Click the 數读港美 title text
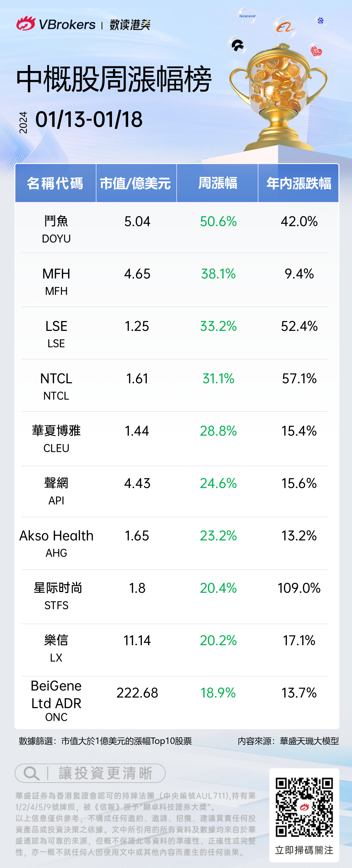The image size is (352, 868). [130, 25]
